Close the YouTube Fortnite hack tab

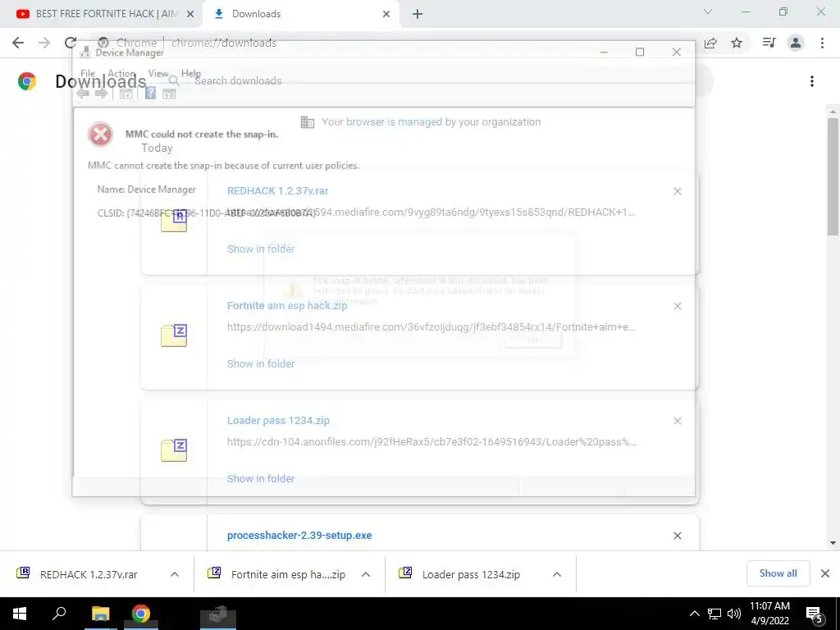(189, 14)
